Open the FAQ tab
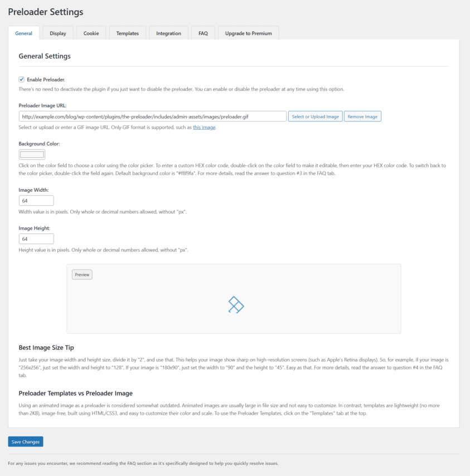 tap(203, 33)
